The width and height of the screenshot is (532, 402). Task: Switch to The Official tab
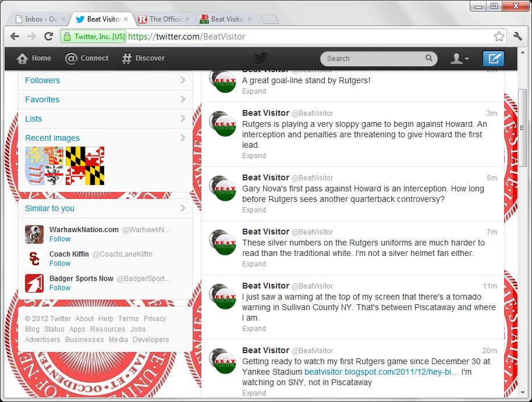pyautogui.click(x=165, y=19)
